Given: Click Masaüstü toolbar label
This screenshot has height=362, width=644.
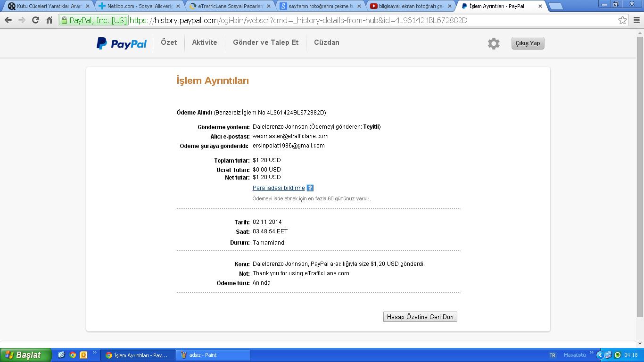Looking at the screenshot, I should coord(575,355).
